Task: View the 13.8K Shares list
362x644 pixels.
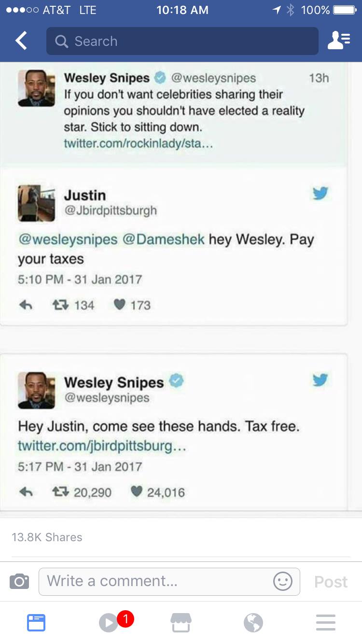Action: click(47, 537)
